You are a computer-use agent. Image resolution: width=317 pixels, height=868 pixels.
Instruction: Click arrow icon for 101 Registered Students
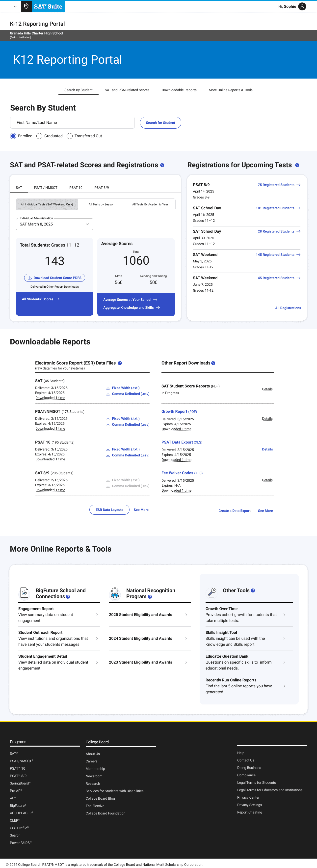pyautogui.click(x=298, y=208)
